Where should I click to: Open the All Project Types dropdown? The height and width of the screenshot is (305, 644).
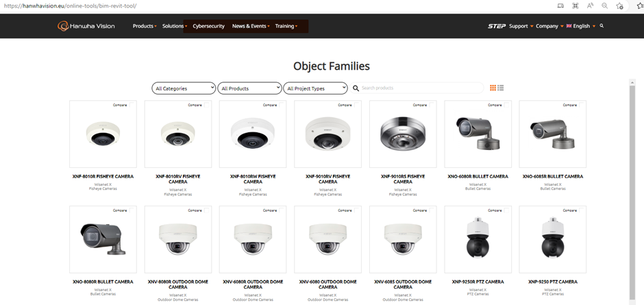click(316, 88)
